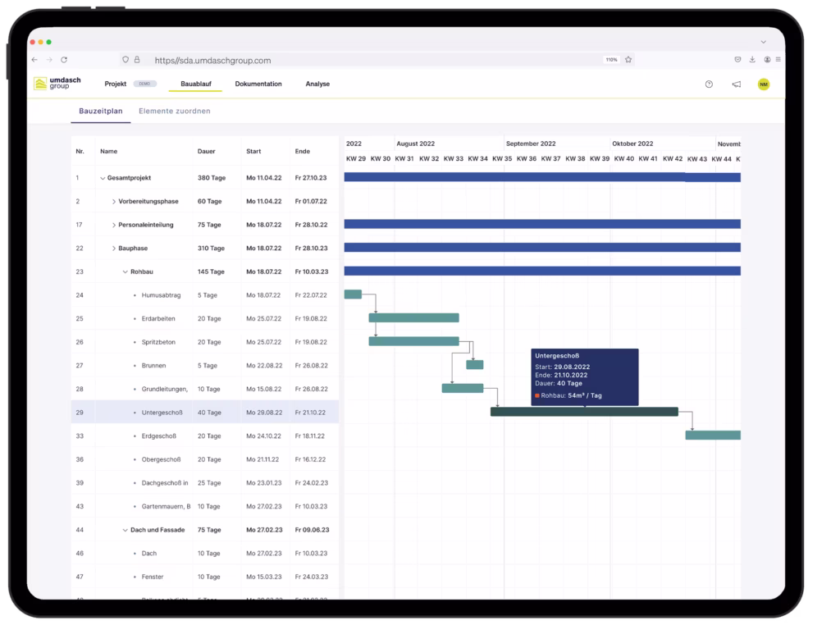The image size is (840, 625).
Task: Click the Dauer column header
Action: (x=206, y=152)
